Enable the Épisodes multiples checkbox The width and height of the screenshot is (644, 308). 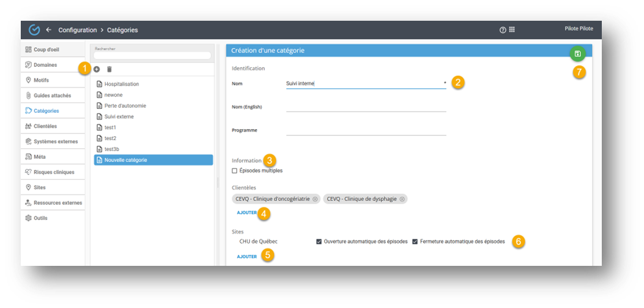click(x=234, y=171)
